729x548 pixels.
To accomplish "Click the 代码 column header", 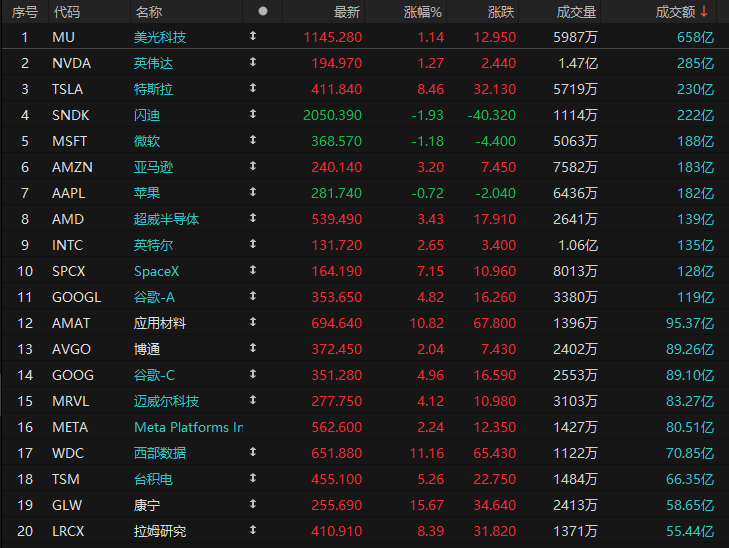I will pyautogui.click(x=67, y=12).
